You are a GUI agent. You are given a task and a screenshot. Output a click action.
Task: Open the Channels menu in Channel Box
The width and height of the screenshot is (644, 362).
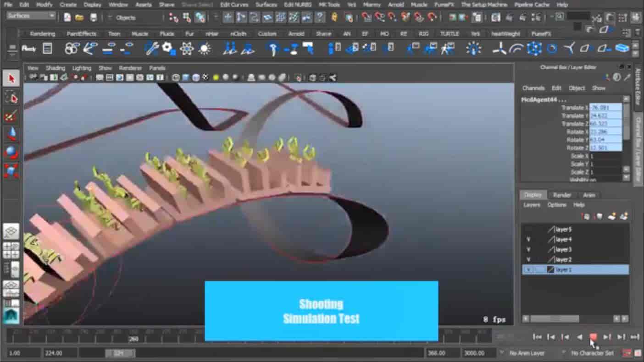tap(533, 88)
